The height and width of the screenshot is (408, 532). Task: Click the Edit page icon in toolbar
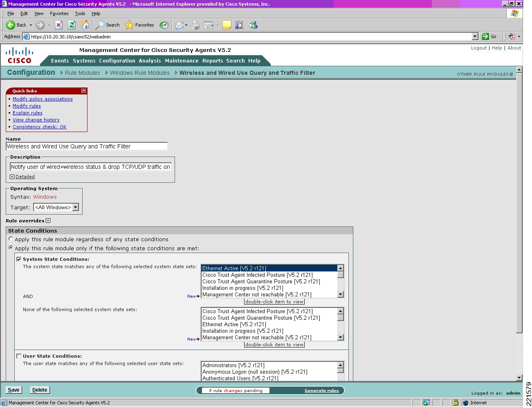coord(209,25)
